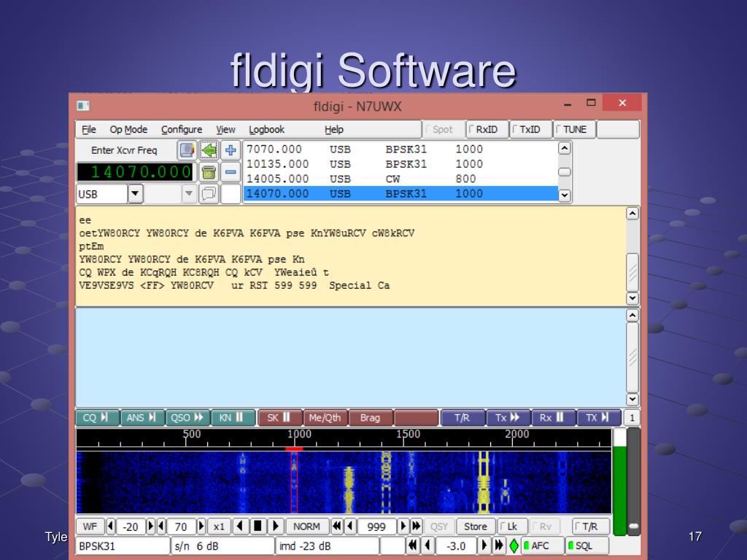Enable the RxID toggle
The height and width of the screenshot is (560, 747).
click(x=487, y=130)
